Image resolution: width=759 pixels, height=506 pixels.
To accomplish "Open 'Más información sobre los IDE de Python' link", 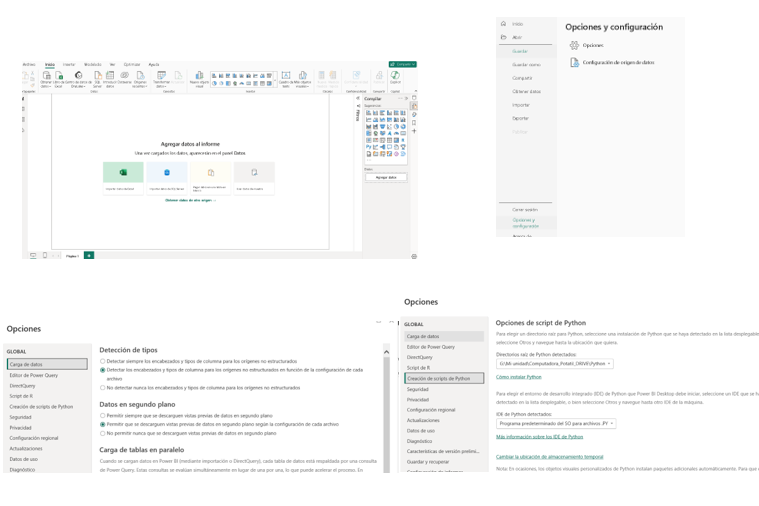I will tap(539, 437).
